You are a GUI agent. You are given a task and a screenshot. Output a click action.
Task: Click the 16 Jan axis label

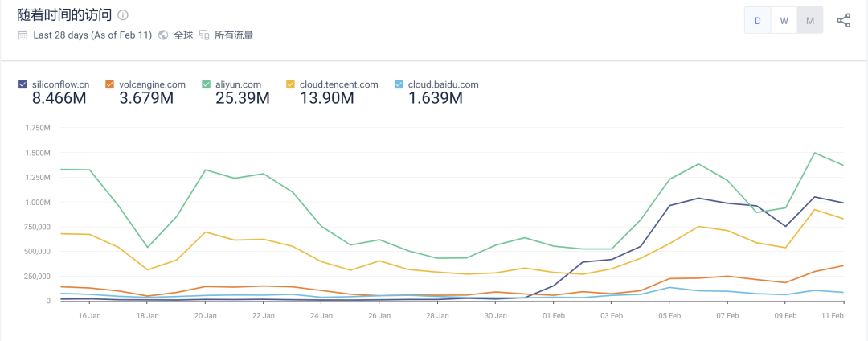pyautogui.click(x=90, y=316)
